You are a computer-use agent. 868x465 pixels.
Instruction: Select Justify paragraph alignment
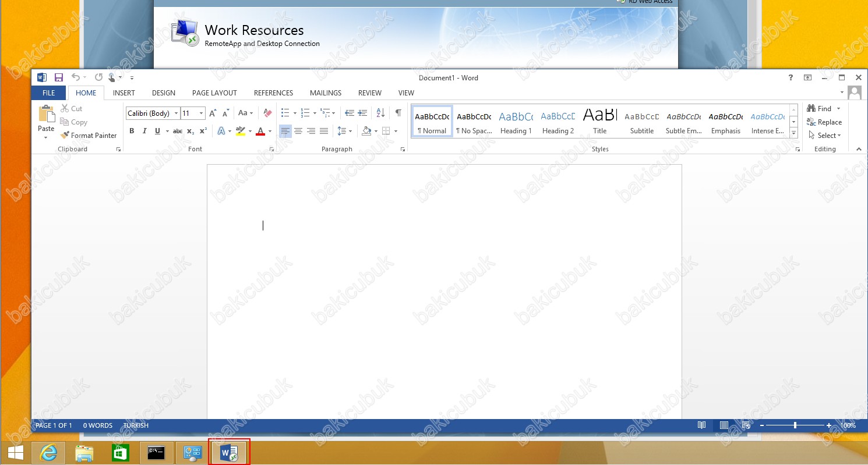324,132
